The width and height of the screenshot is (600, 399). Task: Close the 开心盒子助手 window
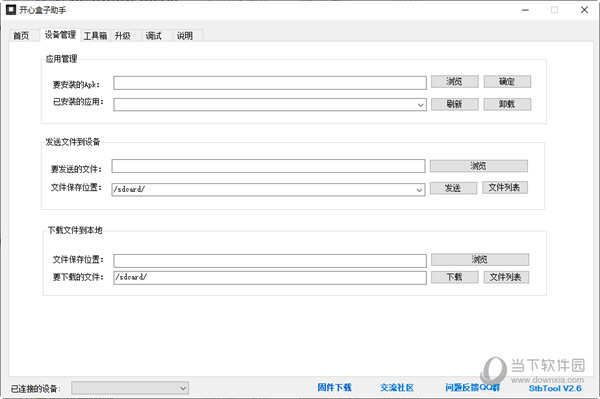[584, 10]
